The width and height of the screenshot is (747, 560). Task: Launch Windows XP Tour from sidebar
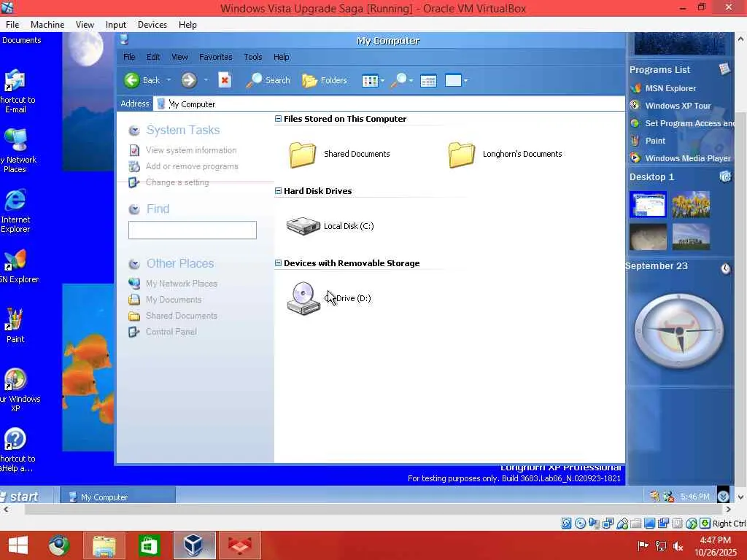pyautogui.click(x=678, y=106)
